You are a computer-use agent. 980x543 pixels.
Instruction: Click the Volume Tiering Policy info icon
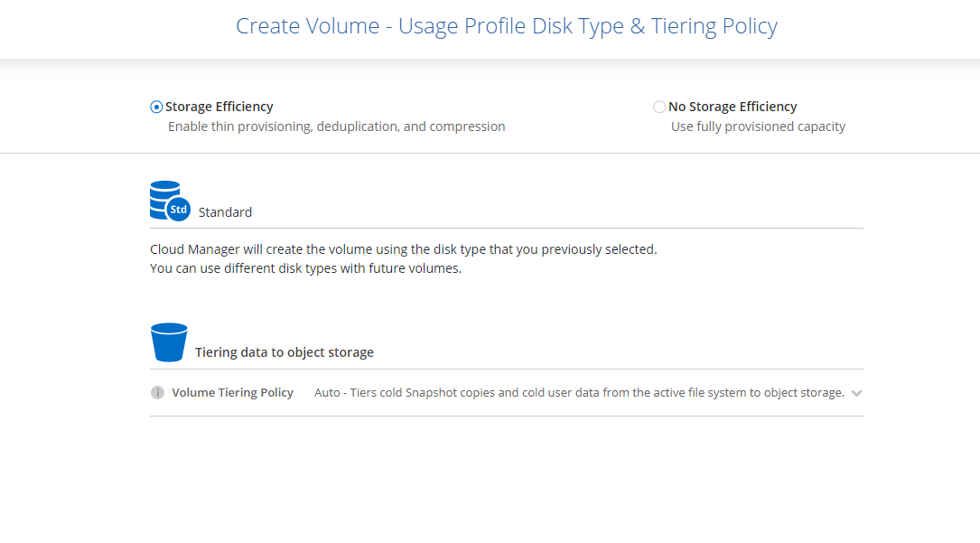157,392
